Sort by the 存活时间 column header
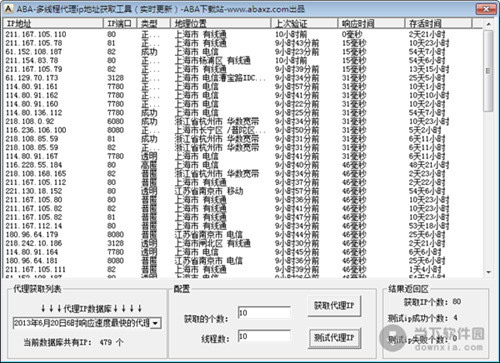 coord(439,23)
